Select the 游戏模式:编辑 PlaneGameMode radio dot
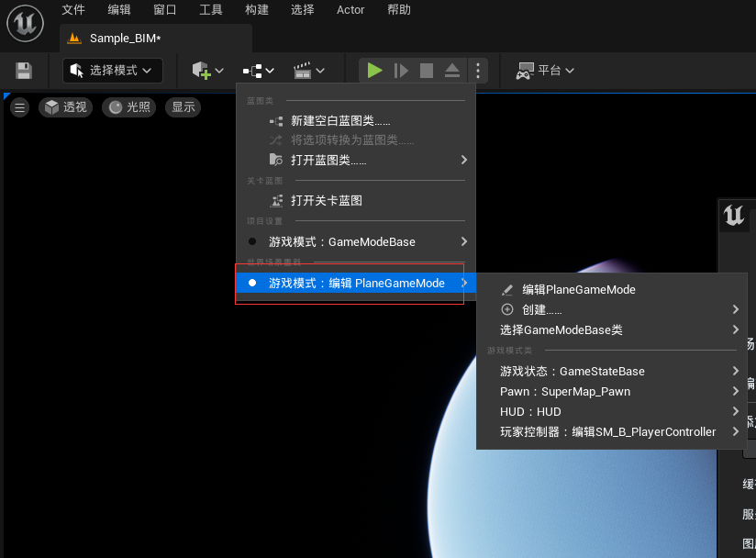Image resolution: width=756 pixels, height=558 pixels. coord(252,283)
